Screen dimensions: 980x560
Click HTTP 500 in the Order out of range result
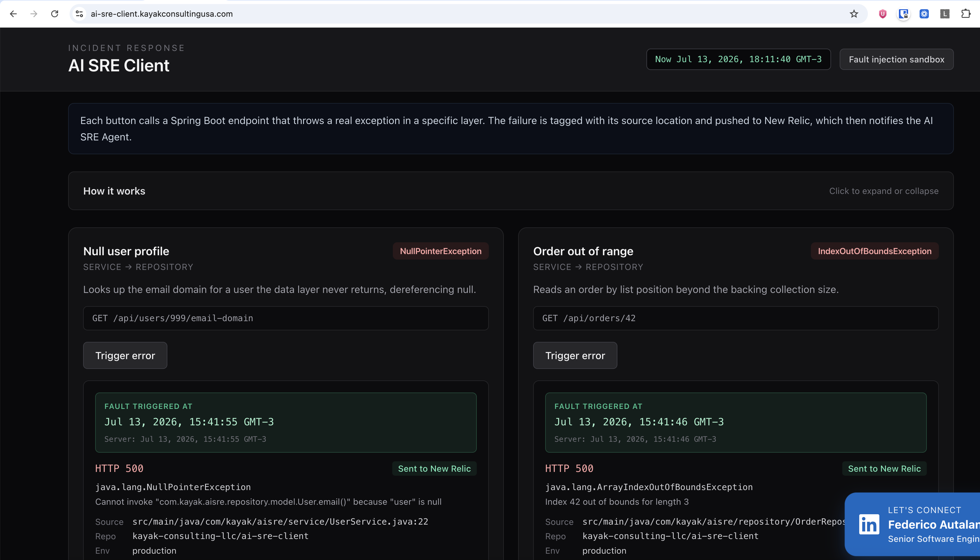[569, 468]
